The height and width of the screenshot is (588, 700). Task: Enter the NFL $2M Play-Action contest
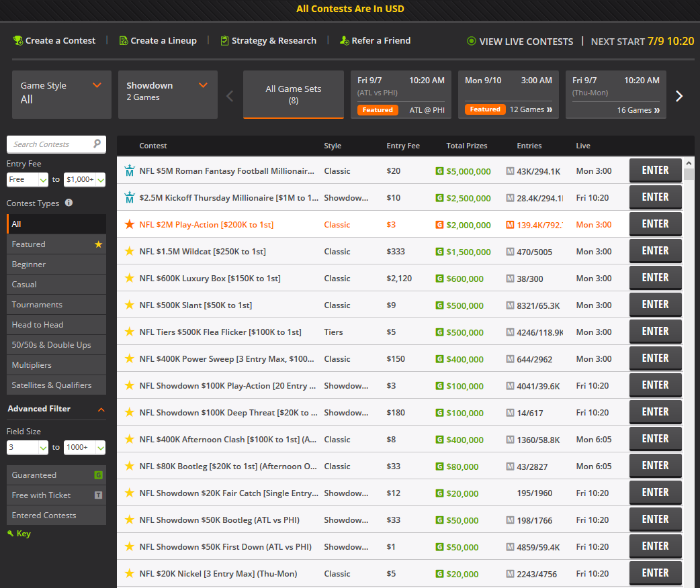click(x=655, y=224)
